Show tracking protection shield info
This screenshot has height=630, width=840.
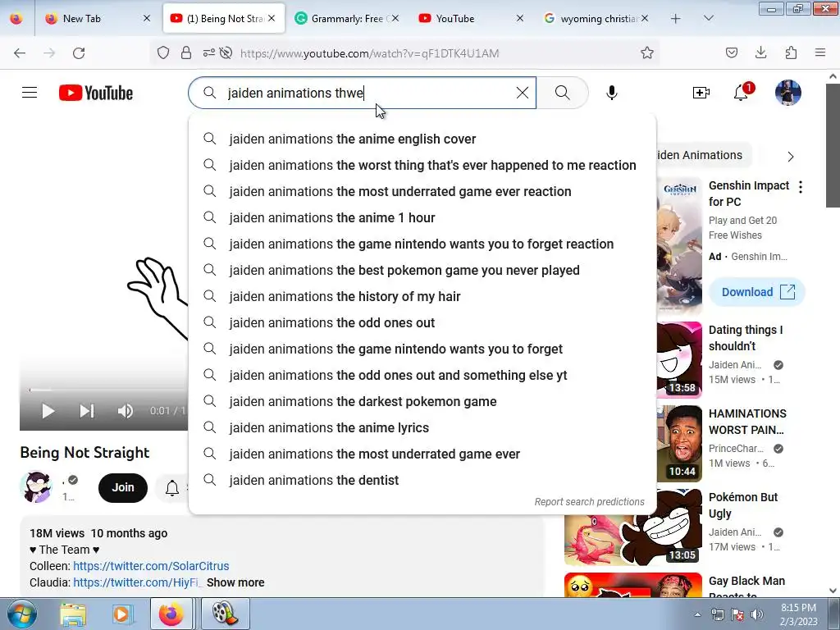[163, 52]
